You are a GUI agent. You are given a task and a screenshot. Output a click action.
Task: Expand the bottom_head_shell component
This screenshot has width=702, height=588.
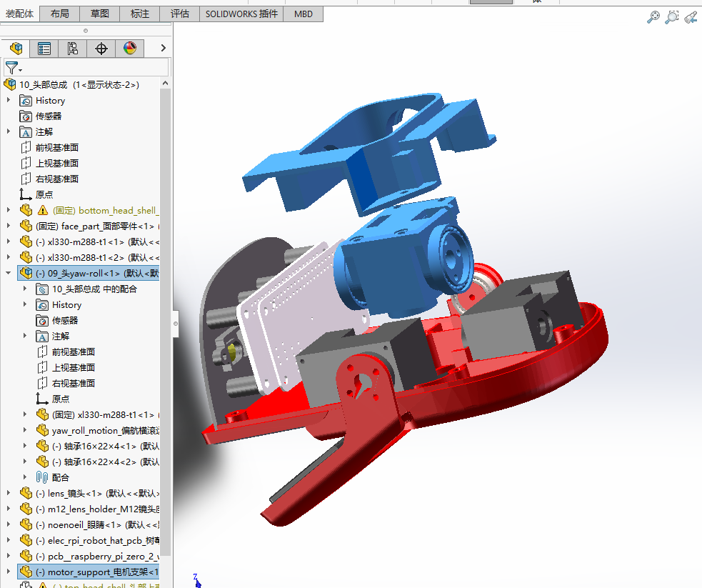9,210
